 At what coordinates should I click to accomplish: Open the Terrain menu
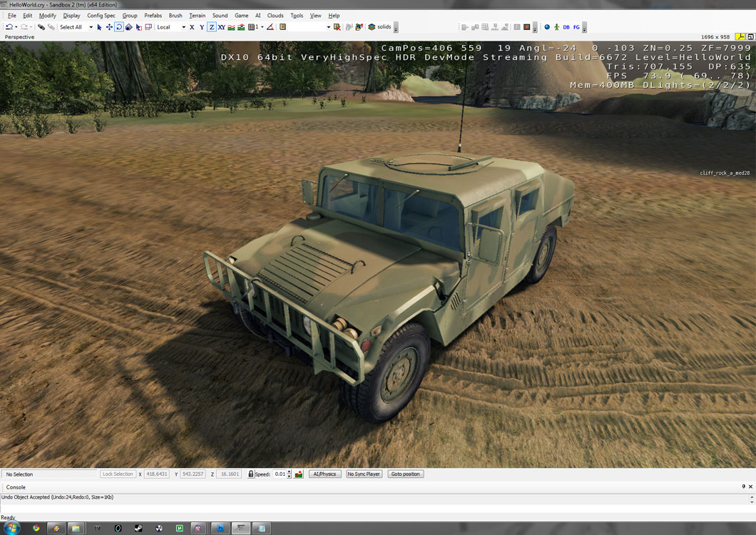(x=197, y=16)
